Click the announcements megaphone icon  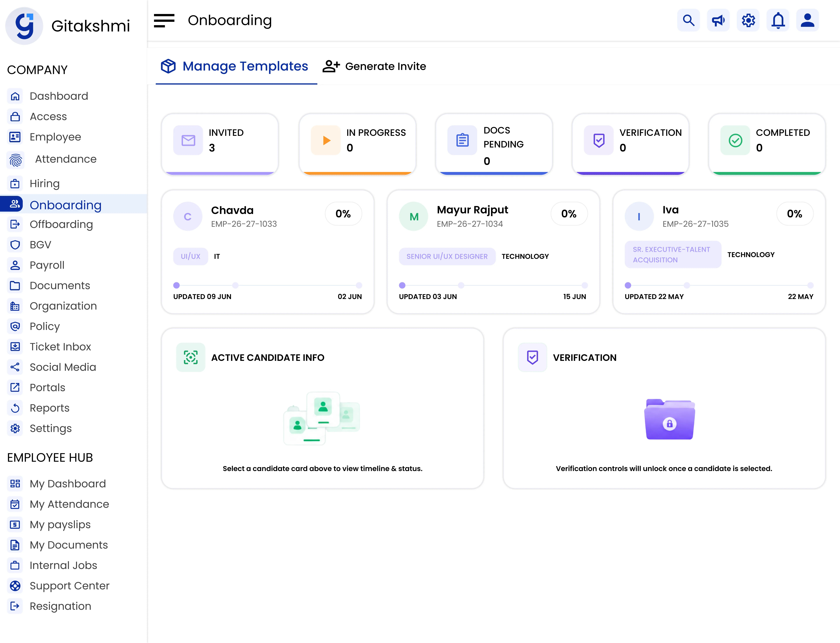[718, 20]
